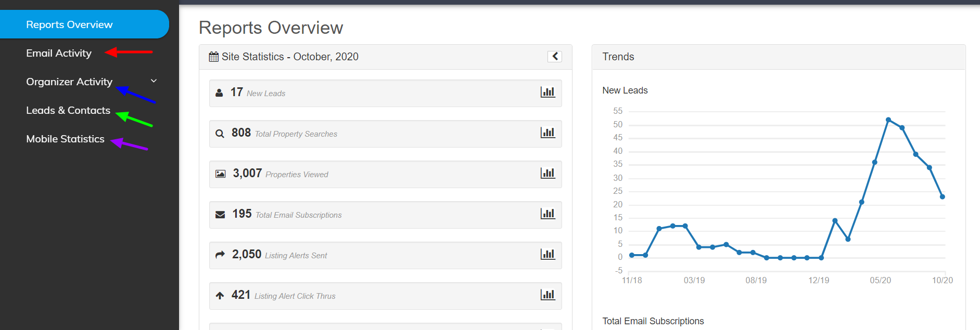Viewport: 980px width, 330px height.
Task: Select the 3,007 Properties Viewed statistic
Action: [x=386, y=174]
